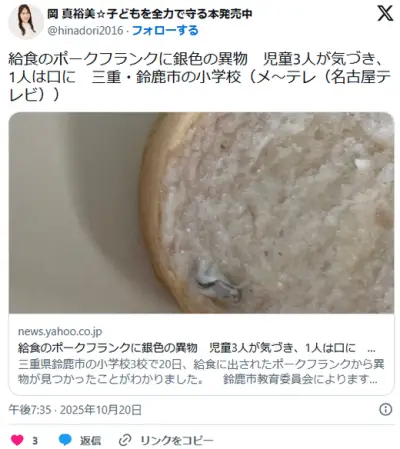The image size is (400, 449).
Task: Click リンクをコピー to copy link
Action: tap(177, 441)
